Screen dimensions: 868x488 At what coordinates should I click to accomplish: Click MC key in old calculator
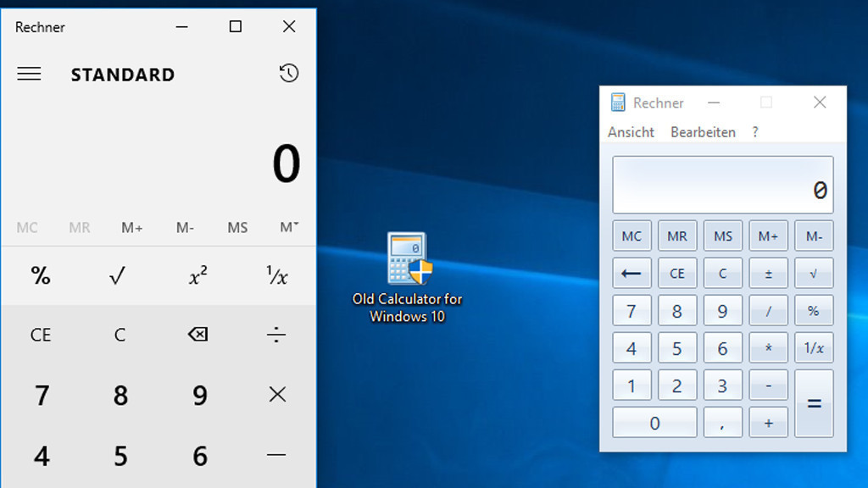tap(632, 236)
